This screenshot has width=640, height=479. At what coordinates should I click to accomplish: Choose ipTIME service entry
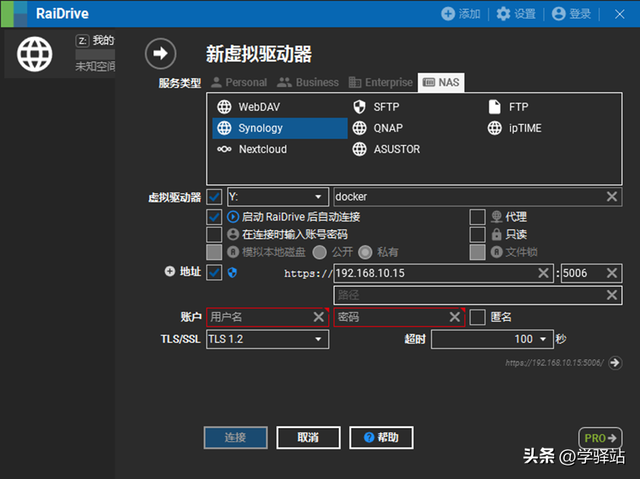(551, 128)
